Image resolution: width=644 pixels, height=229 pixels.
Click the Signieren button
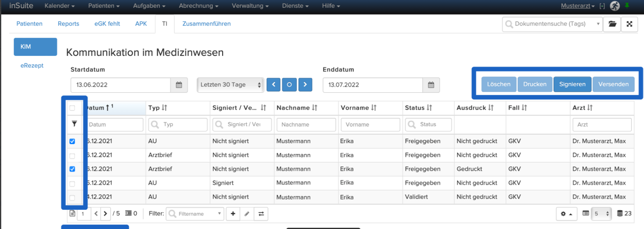[x=572, y=84]
